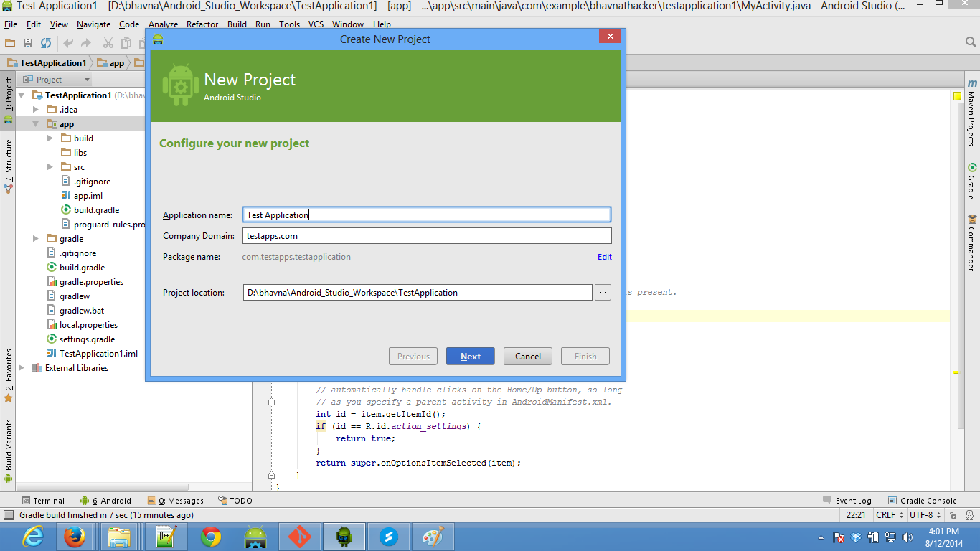
Task: Browse for a project location
Action: click(603, 292)
